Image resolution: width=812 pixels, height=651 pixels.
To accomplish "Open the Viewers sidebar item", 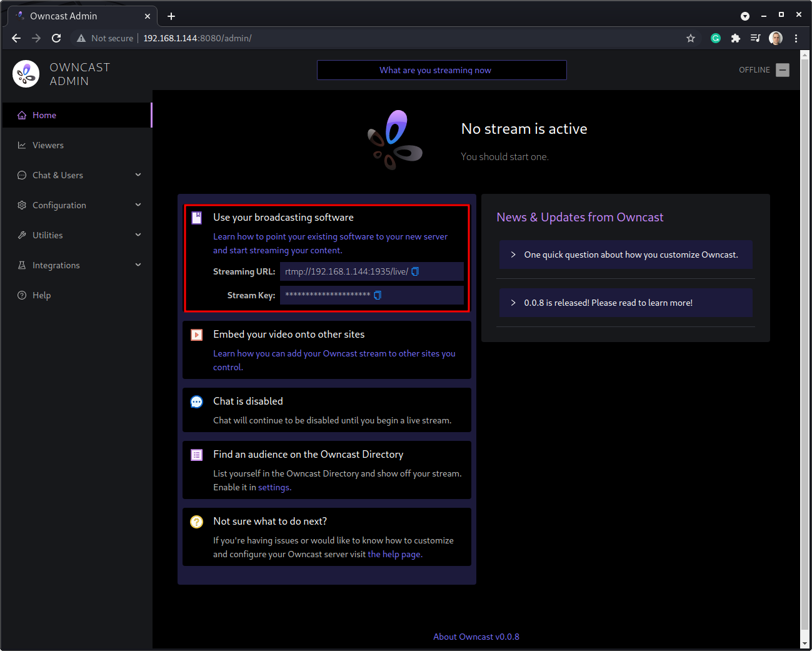I will click(x=77, y=145).
